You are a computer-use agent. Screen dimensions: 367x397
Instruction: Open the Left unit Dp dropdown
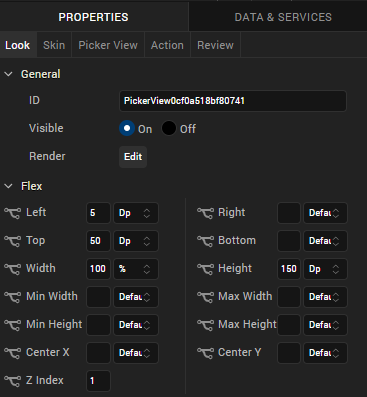[136, 213]
